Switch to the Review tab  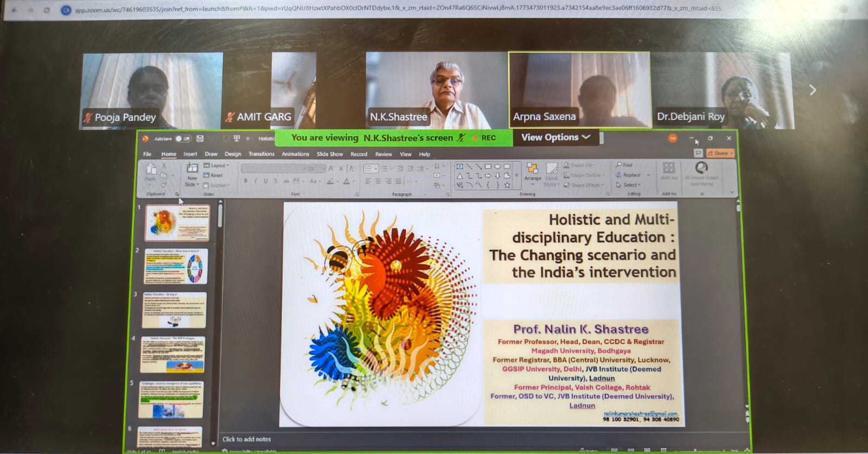point(384,154)
